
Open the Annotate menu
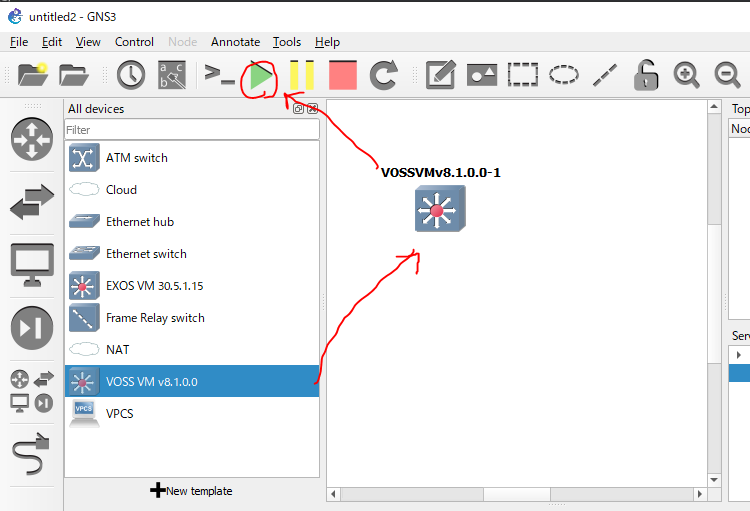pos(235,42)
